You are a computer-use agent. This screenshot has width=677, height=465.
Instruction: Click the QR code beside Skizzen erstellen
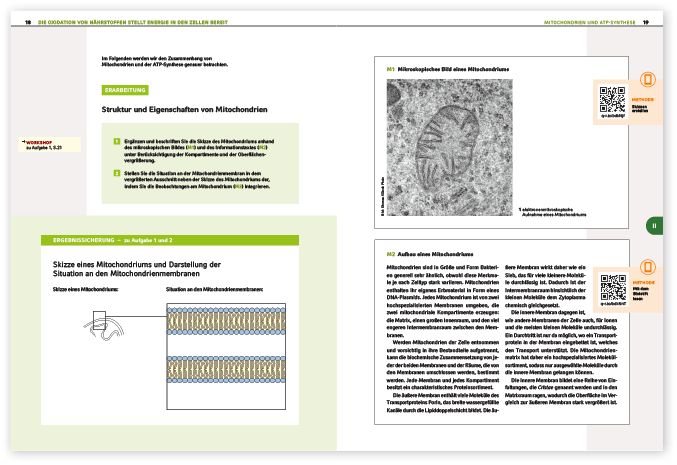click(x=612, y=100)
